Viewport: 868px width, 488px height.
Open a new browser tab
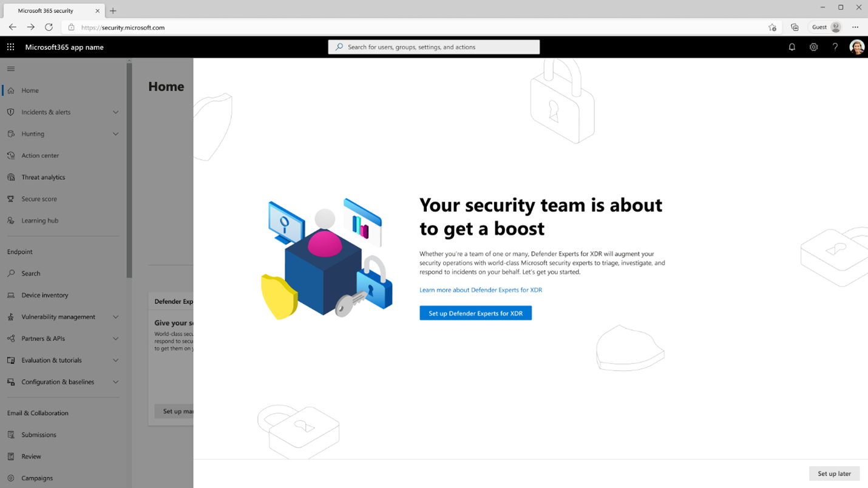pos(113,11)
